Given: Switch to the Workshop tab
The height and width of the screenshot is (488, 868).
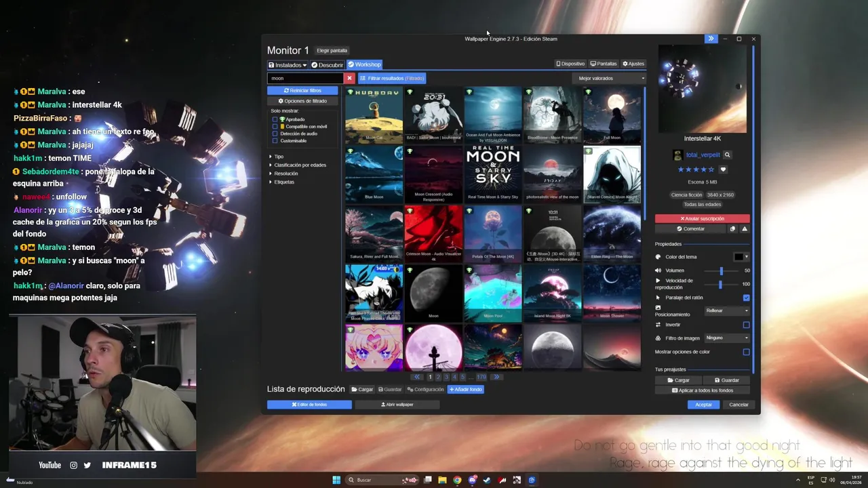Looking at the screenshot, I should (x=364, y=64).
